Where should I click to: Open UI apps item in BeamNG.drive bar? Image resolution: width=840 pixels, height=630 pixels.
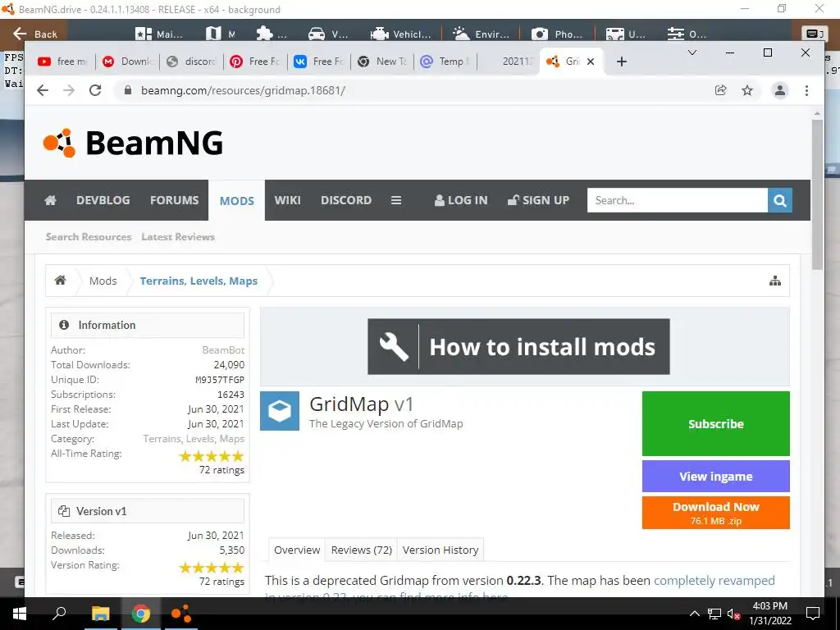click(626, 34)
